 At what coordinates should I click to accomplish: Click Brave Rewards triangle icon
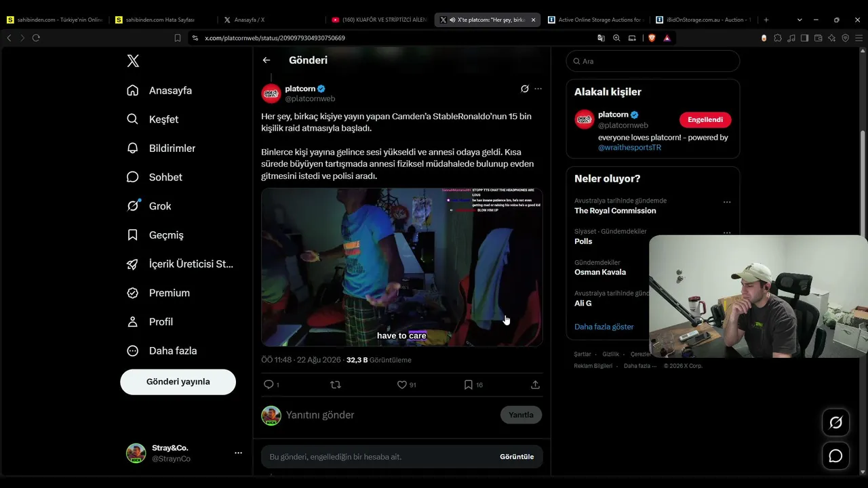coord(667,38)
